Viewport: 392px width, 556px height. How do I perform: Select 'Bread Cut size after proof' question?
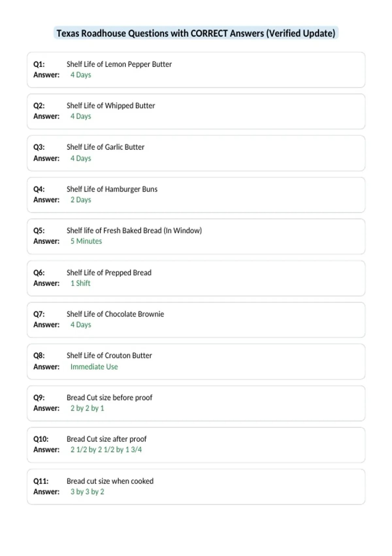[107, 439]
